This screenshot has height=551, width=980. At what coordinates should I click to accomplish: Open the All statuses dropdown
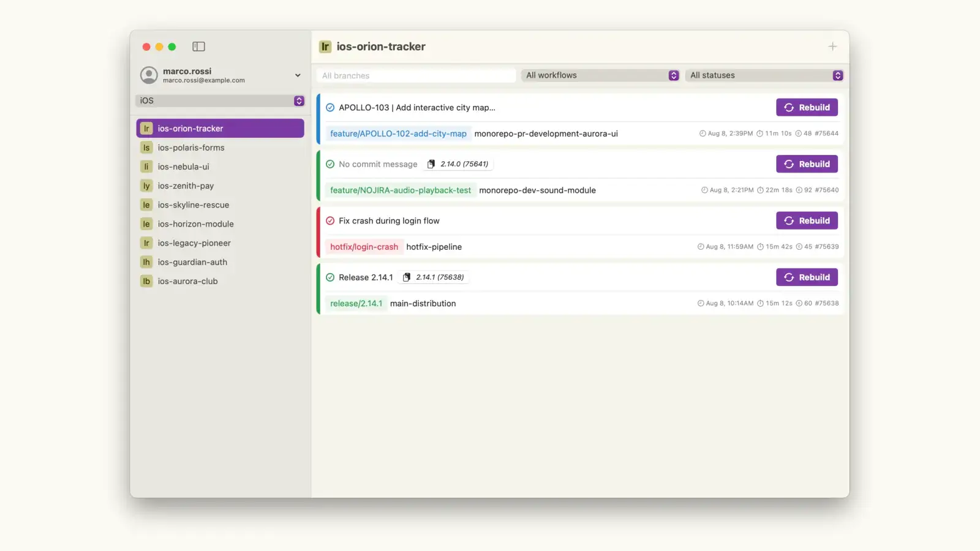coord(764,75)
